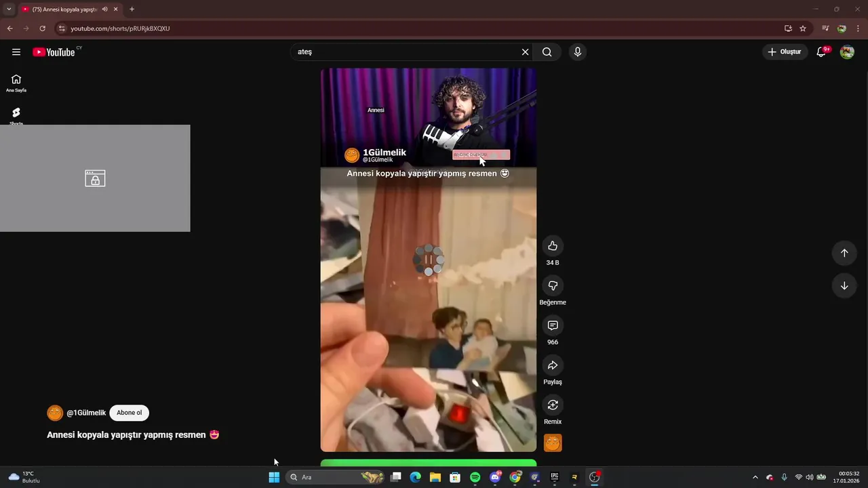The width and height of the screenshot is (868, 488).
Task: Go to next short with down arrow
Action: 844,286
